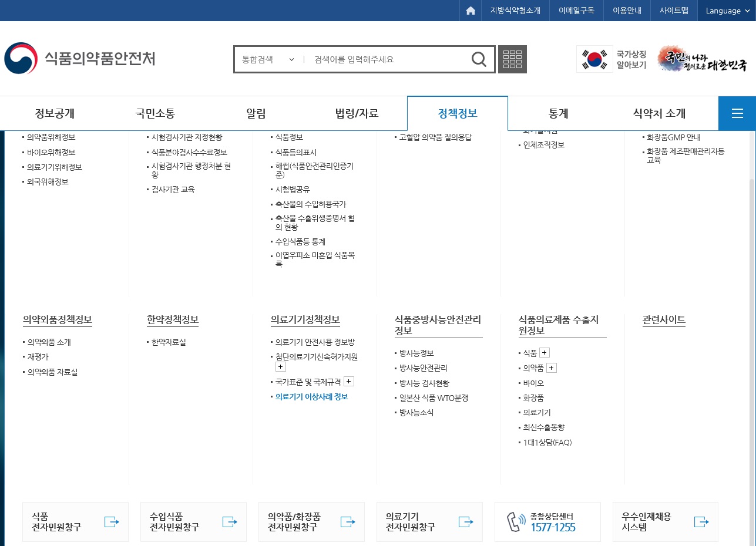Click the 종합상담센터 phone icon
The image size is (756, 546).
point(516,521)
